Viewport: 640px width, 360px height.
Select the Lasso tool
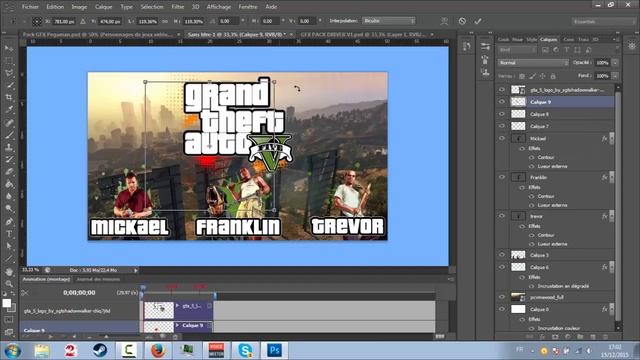(x=9, y=73)
